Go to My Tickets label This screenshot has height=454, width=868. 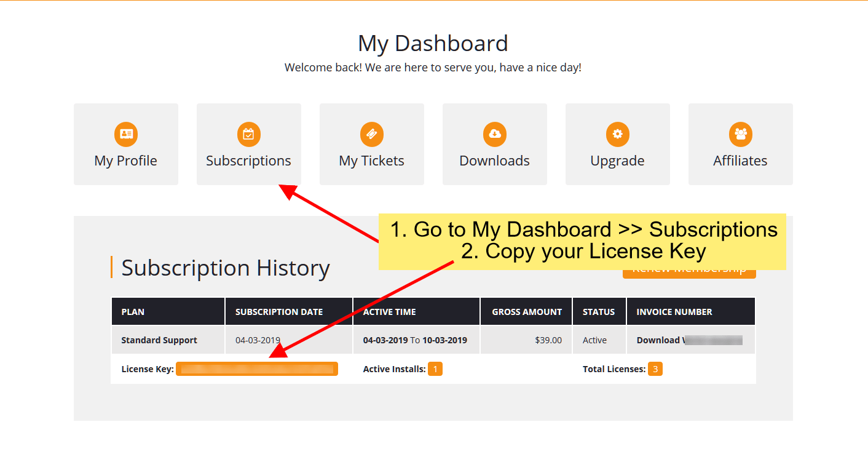(372, 161)
